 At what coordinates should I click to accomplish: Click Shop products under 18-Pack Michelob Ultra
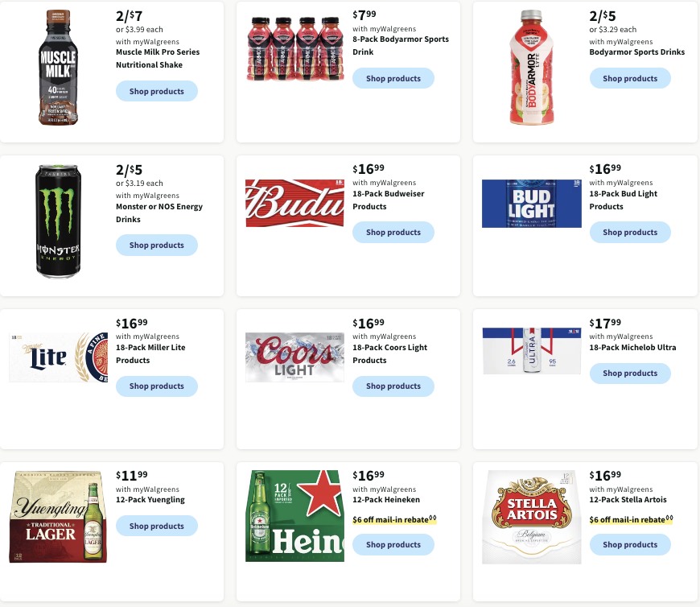coord(630,373)
